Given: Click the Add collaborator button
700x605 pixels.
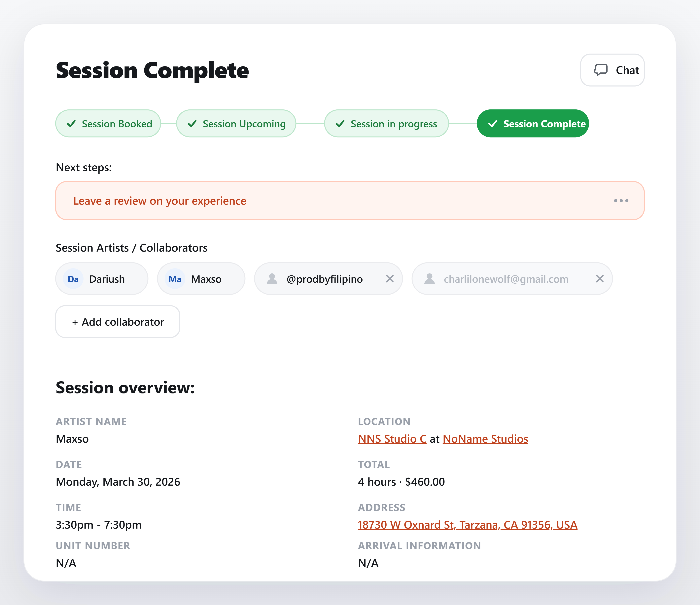Looking at the screenshot, I should coord(118,322).
